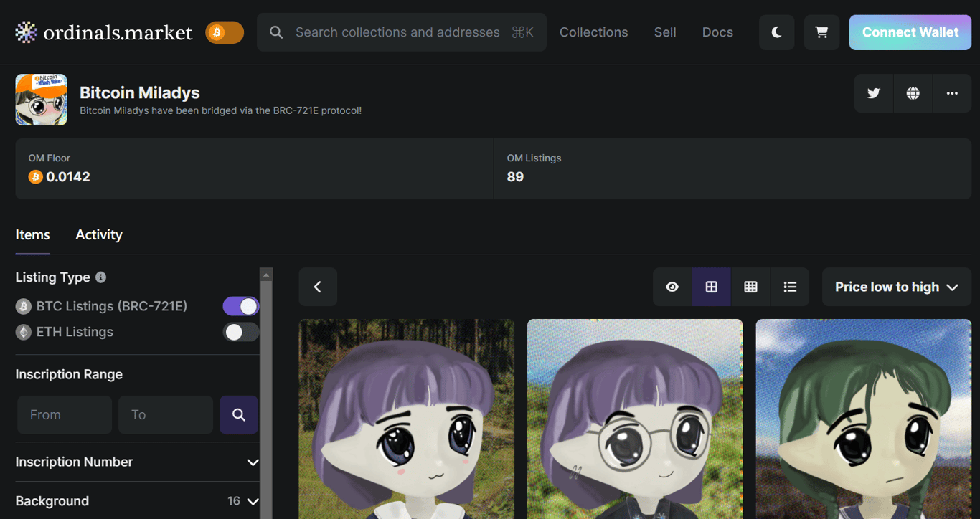Switch to list view

coord(790,287)
